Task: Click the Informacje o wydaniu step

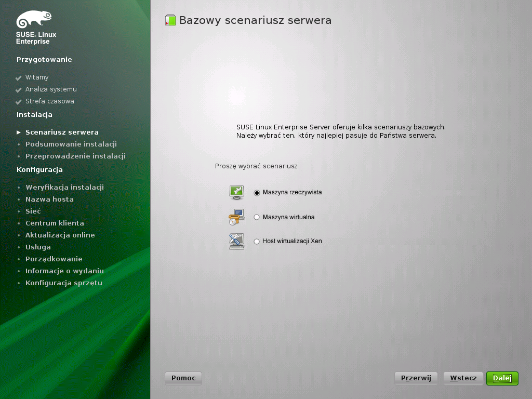Action: pos(64,271)
